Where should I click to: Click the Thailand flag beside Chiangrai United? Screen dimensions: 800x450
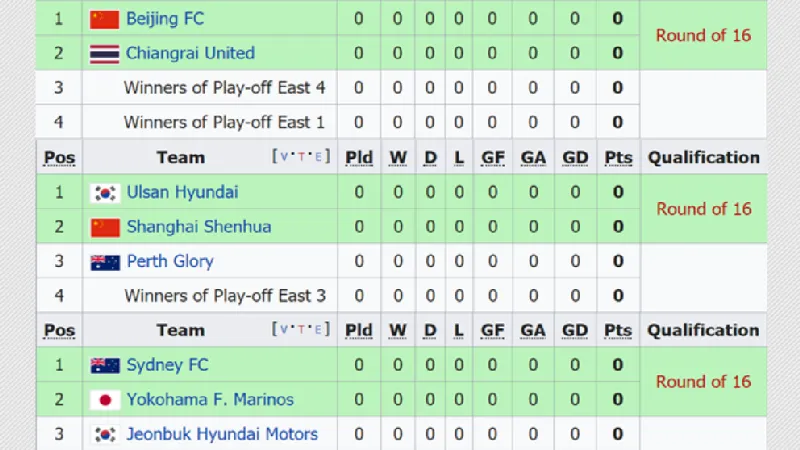[104, 53]
